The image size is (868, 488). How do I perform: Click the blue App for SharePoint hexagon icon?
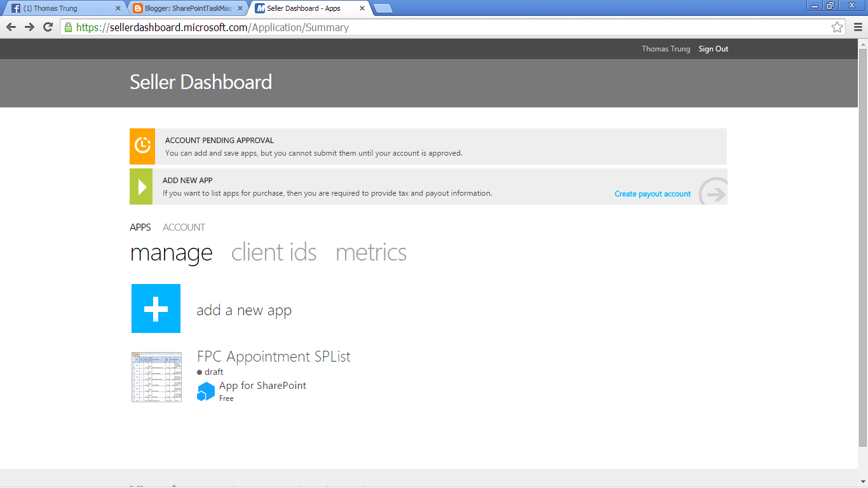(206, 391)
